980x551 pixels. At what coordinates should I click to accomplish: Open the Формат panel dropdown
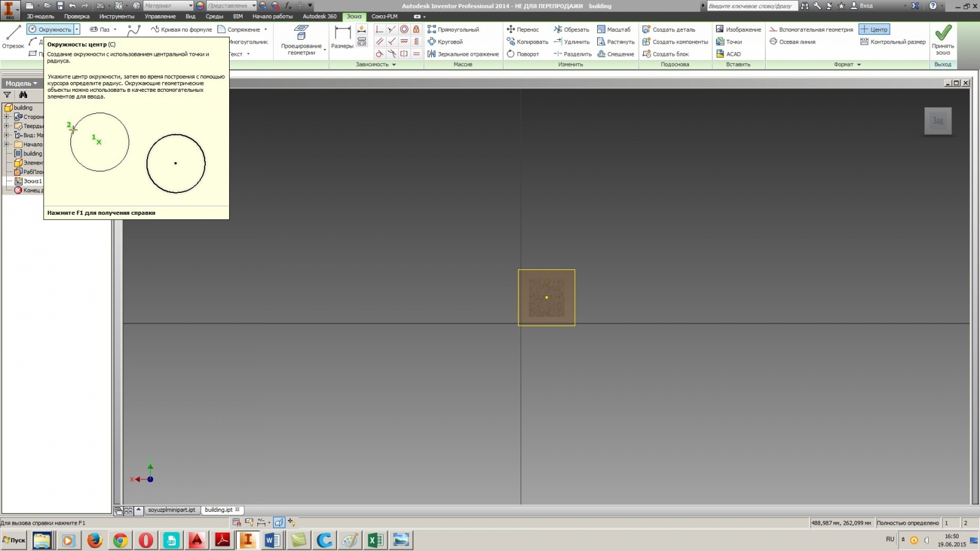[860, 64]
